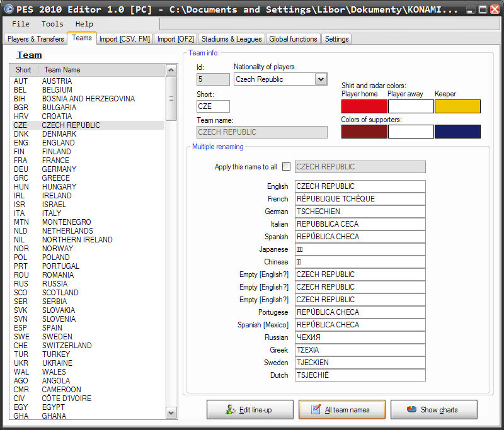The height and width of the screenshot is (430, 504).
Task: Select AUSTRIA in the team list
Action: pyautogui.click(x=88, y=81)
